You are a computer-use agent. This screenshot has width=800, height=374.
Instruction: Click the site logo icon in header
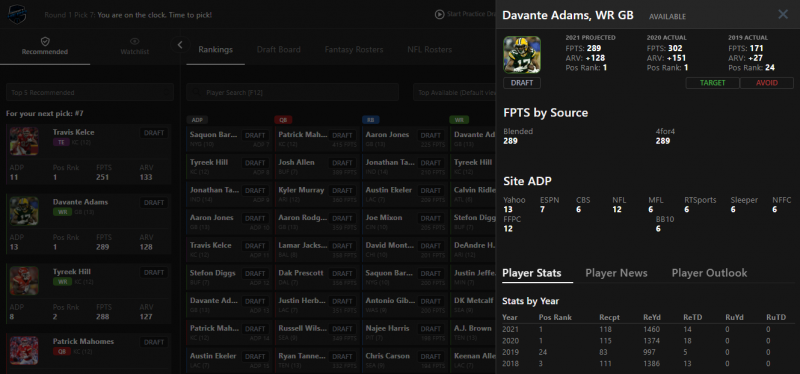(17, 14)
